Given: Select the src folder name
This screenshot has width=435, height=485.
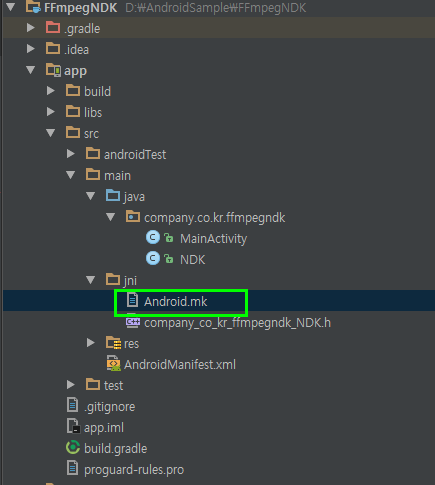Looking at the screenshot, I should [x=92, y=134].
